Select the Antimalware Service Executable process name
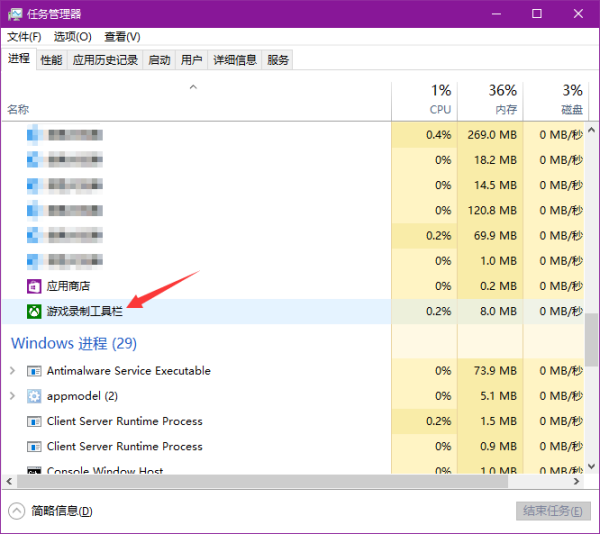The width and height of the screenshot is (600, 534). [129, 371]
